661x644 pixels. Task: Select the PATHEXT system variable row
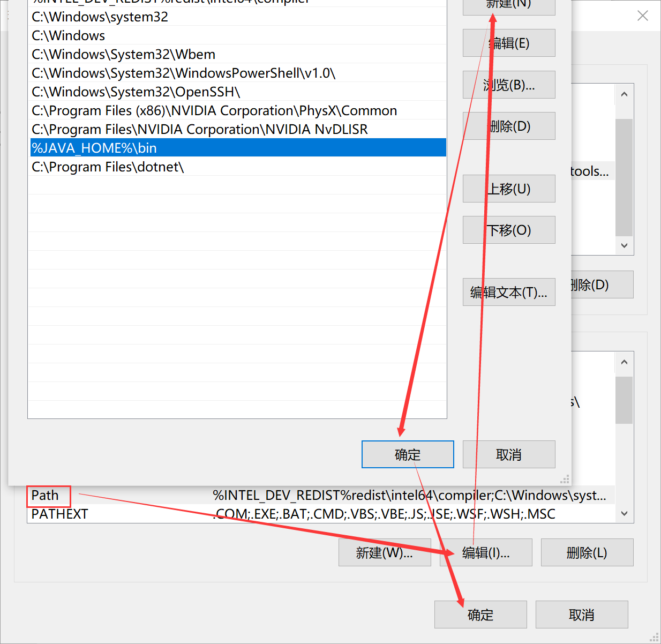coord(321,514)
